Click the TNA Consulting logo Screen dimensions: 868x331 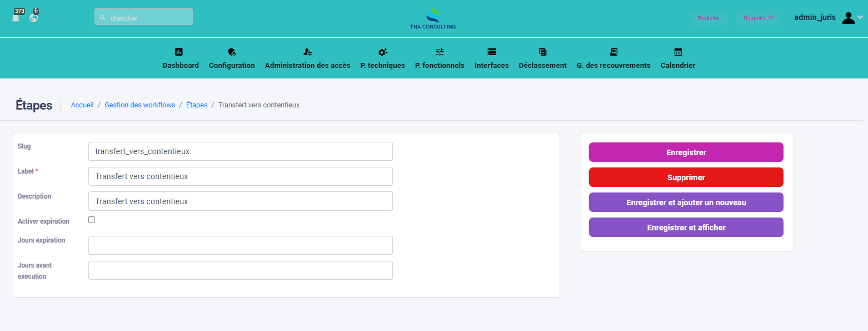coord(433,18)
